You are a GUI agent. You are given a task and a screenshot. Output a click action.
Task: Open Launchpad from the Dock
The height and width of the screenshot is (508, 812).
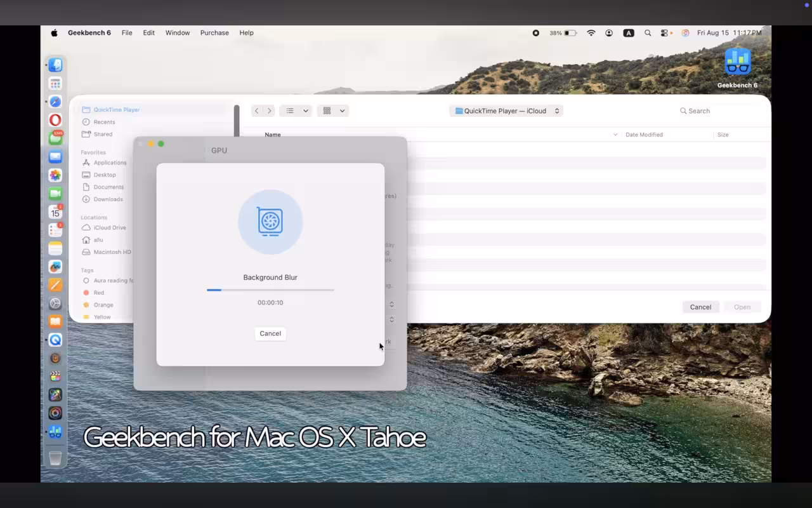click(55, 83)
